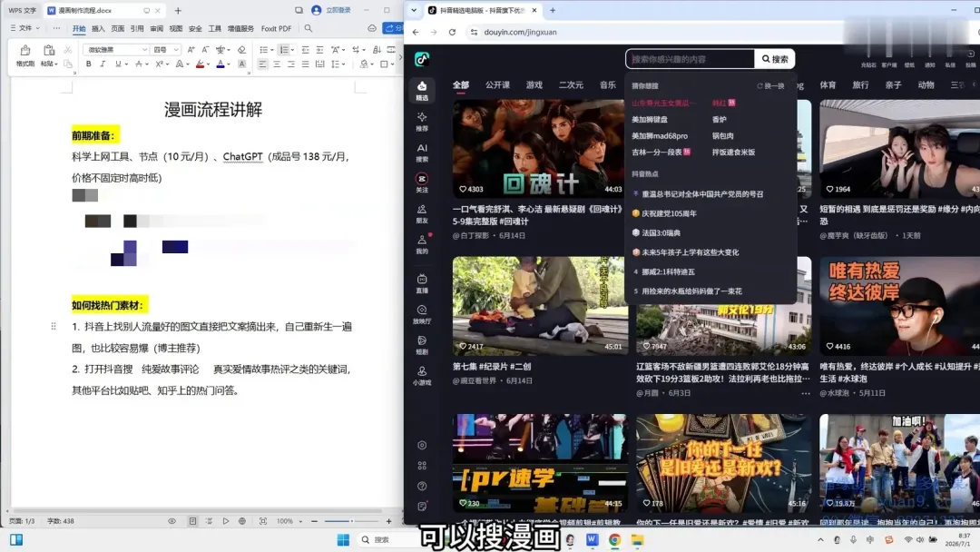980x552 pixels.
Task: Open Chrome from the taskbar
Action: [x=615, y=539]
